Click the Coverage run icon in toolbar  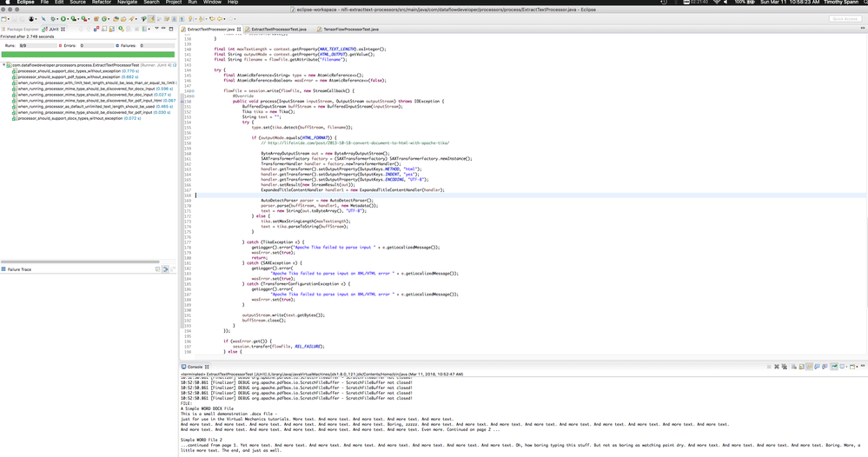(74, 19)
